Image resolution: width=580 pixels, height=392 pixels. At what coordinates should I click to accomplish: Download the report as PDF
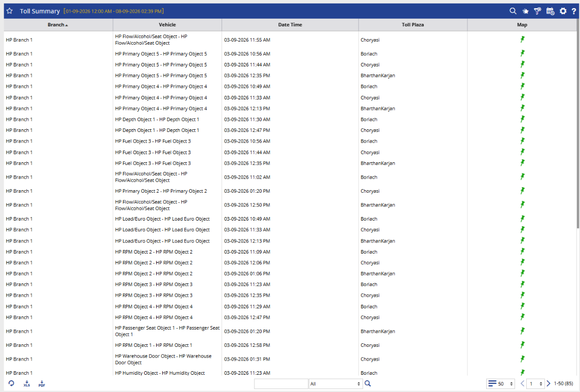pos(42,384)
